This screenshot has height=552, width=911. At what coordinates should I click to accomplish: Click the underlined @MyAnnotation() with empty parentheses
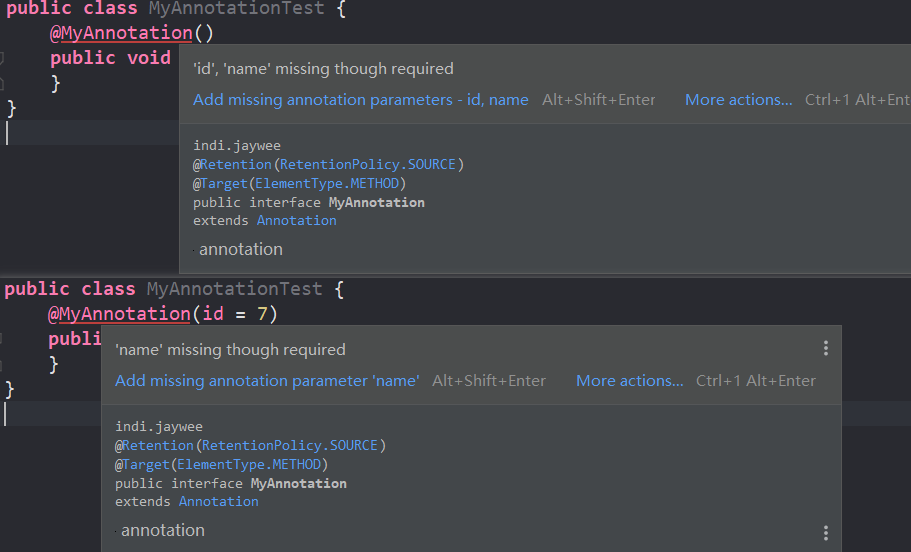(x=127, y=33)
